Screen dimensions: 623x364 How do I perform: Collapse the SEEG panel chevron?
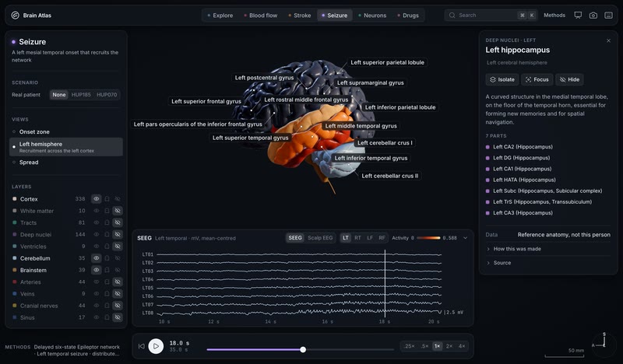point(465,238)
